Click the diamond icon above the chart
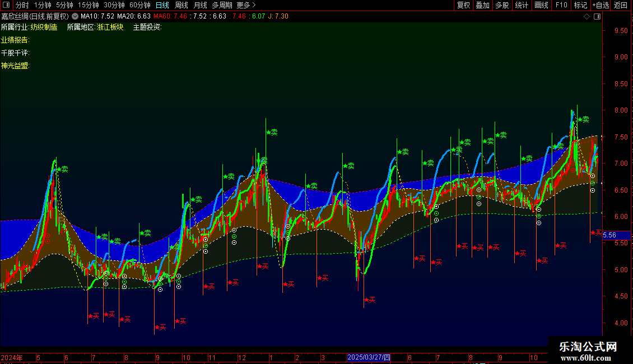The image size is (633, 364). click(587, 17)
